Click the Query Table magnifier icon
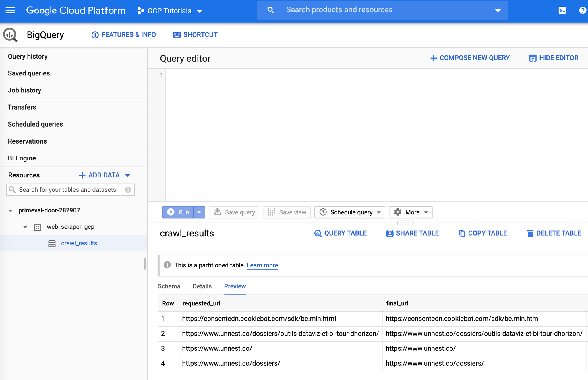The height and width of the screenshot is (380, 588). click(x=318, y=233)
